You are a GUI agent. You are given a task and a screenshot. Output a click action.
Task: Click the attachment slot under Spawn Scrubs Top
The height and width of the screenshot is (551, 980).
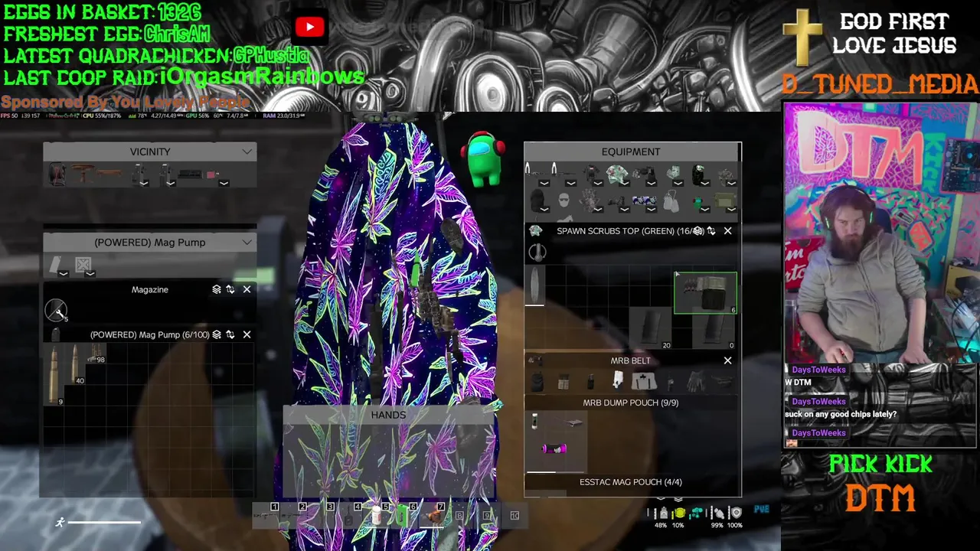click(537, 252)
